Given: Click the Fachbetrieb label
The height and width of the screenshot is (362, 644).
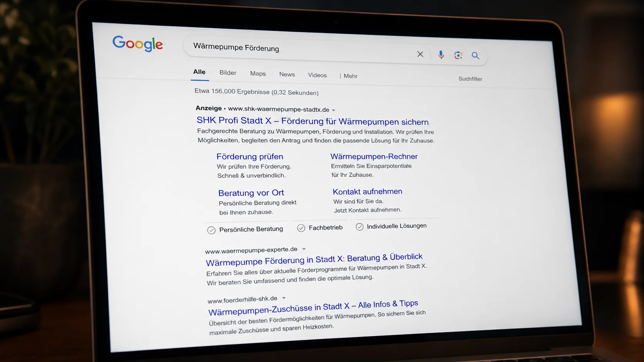Looking at the screenshot, I should click(325, 228).
